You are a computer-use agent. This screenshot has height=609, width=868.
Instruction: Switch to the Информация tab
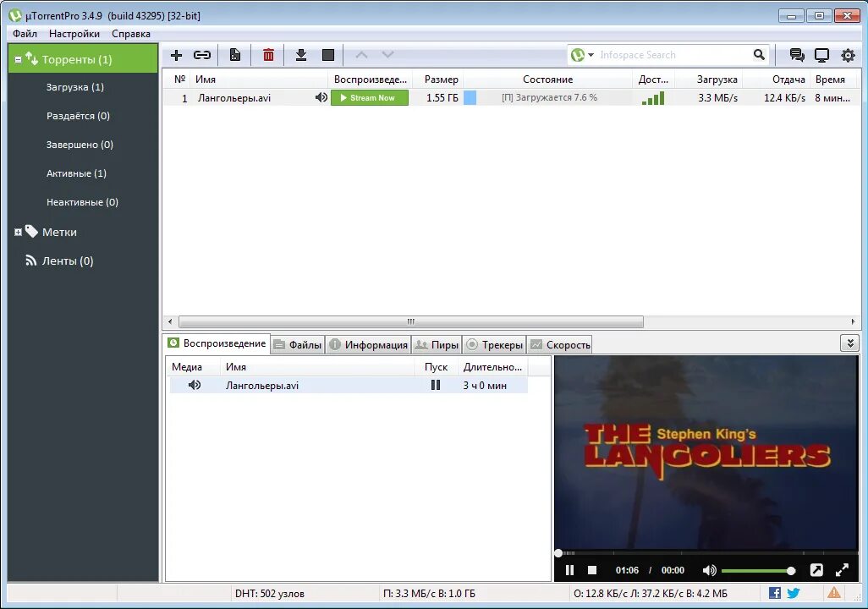point(368,344)
